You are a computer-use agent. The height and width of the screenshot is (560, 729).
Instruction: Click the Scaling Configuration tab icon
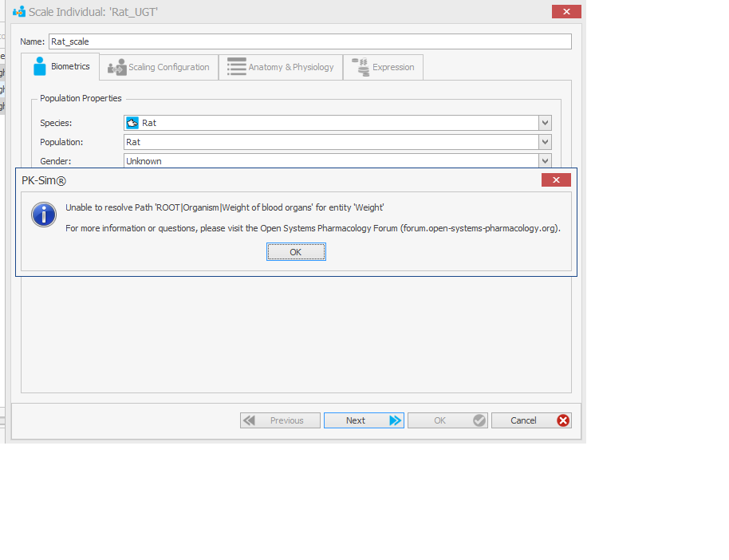117,68
